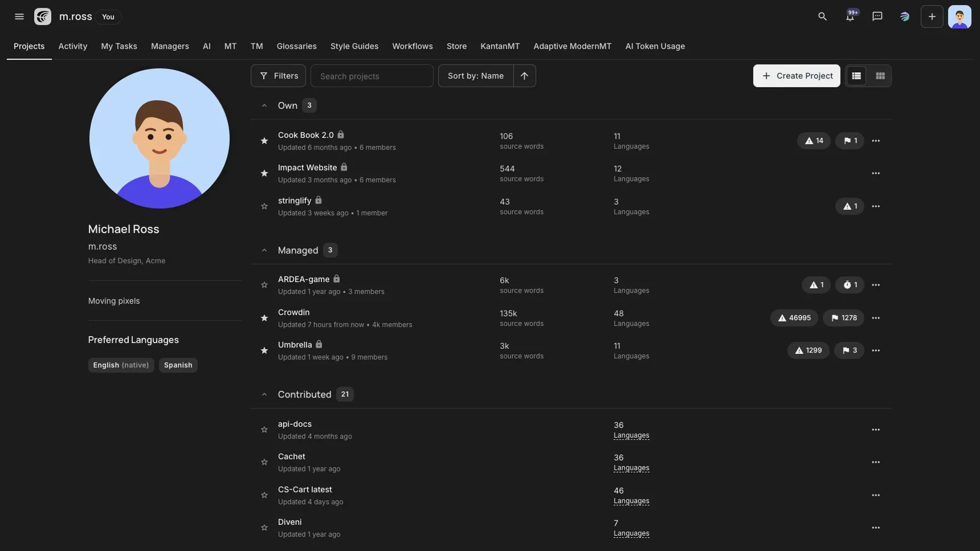Open stringlify warning badge
This screenshot has width=980, height=551.
point(850,206)
